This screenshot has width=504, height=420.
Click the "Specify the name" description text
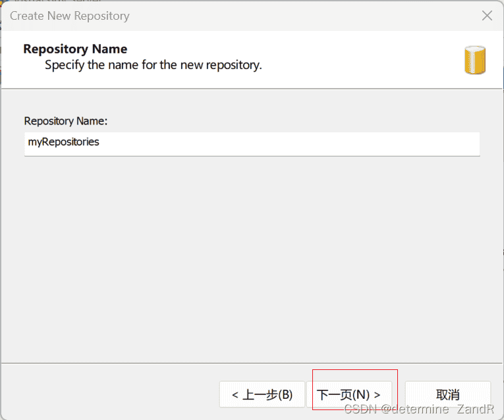coord(153,65)
